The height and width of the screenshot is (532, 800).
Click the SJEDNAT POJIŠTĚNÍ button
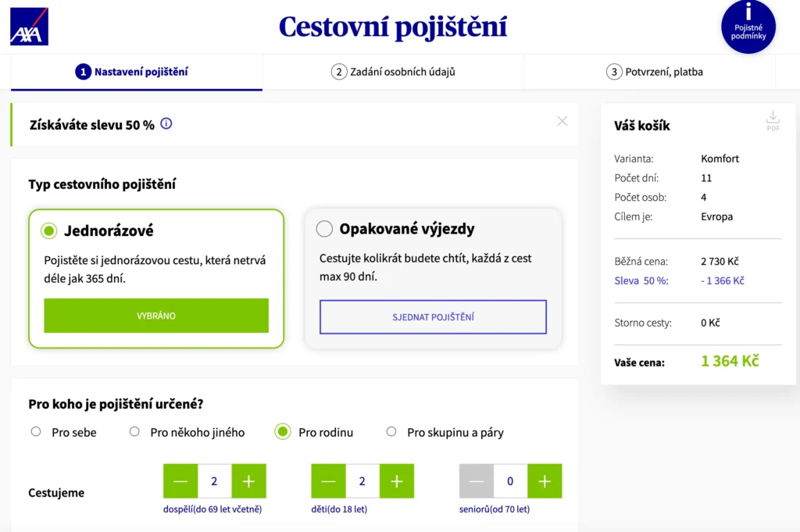[x=433, y=317]
